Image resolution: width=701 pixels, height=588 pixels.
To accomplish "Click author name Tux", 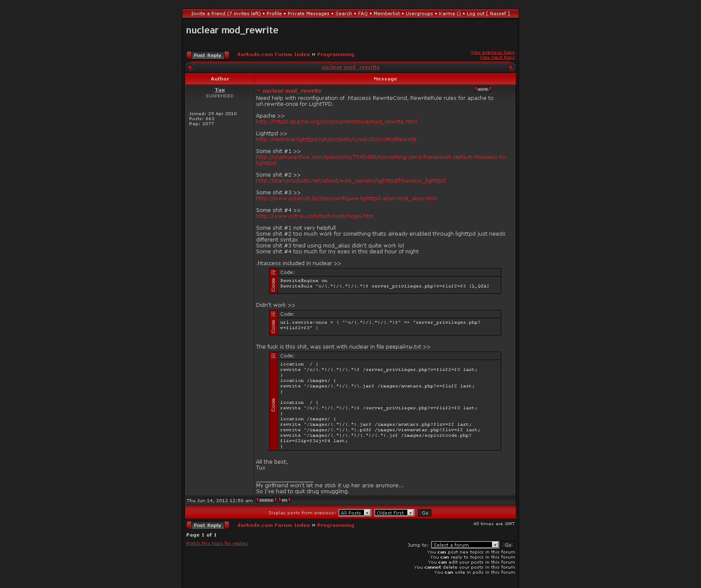I will pyautogui.click(x=219, y=90).
